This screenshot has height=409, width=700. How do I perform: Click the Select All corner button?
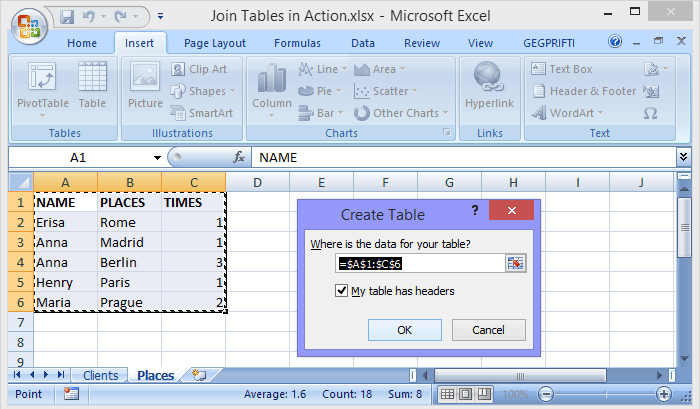point(21,183)
